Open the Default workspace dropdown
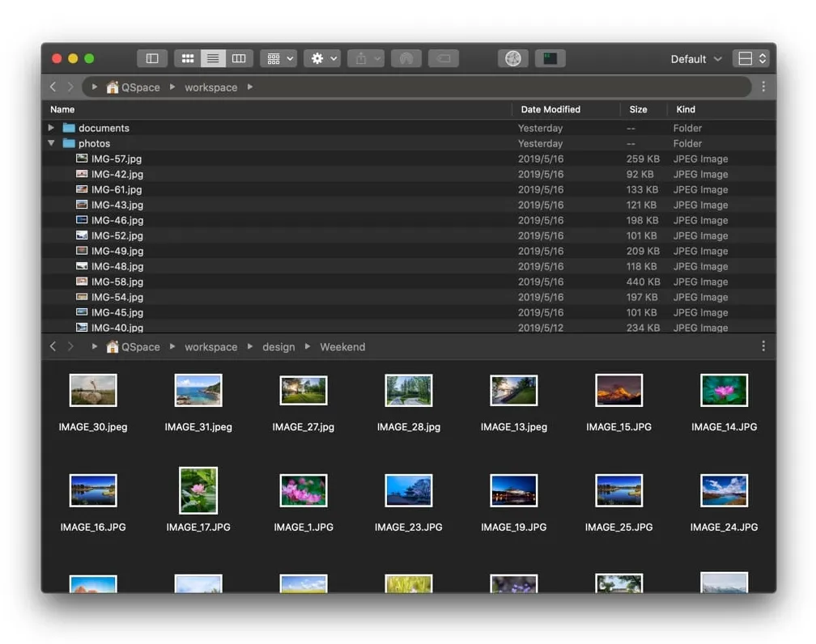This screenshot has height=644, width=816. tap(695, 59)
